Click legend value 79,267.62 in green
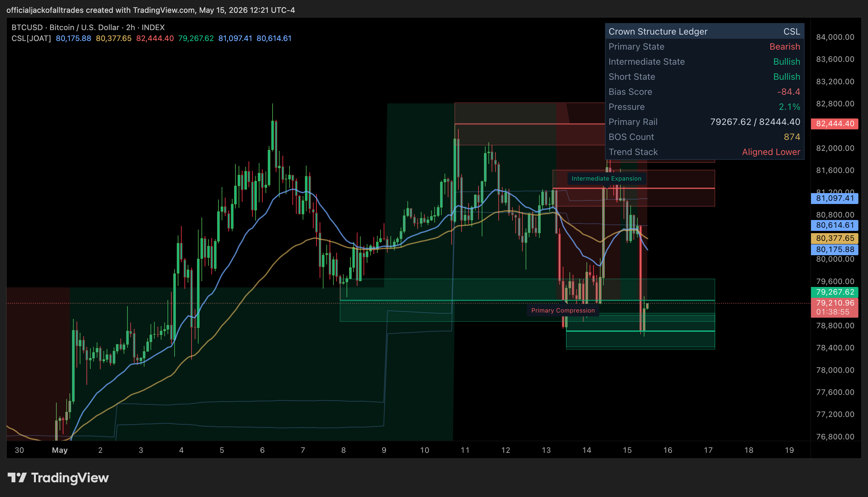This screenshot has width=868, height=497. click(196, 38)
